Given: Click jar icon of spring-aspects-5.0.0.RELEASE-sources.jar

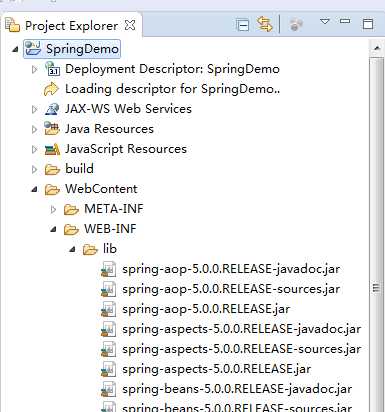Looking at the screenshot, I should point(108,349).
